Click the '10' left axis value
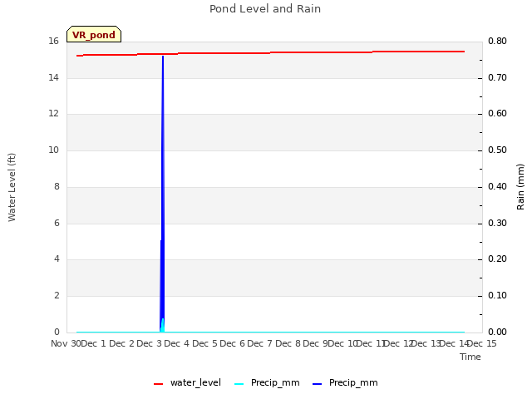532x399 pixels. point(53,150)
